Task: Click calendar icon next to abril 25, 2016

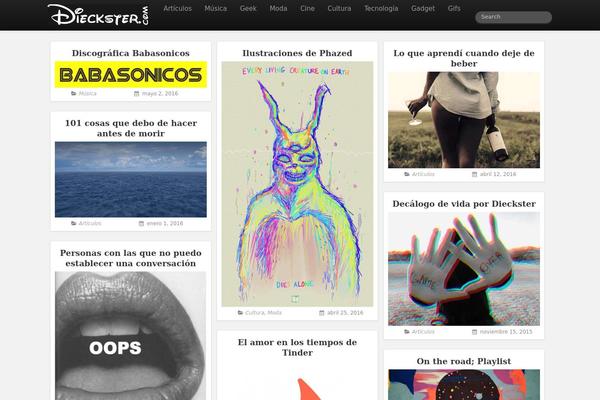Action: click(x=322, y=313)
